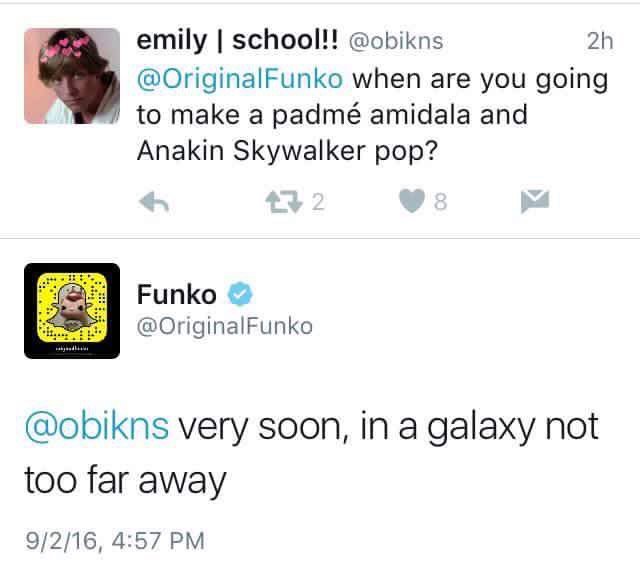Screen dimensions: 640x576
Task: Click the blue verified badge beside Funko
Action: 238,294
